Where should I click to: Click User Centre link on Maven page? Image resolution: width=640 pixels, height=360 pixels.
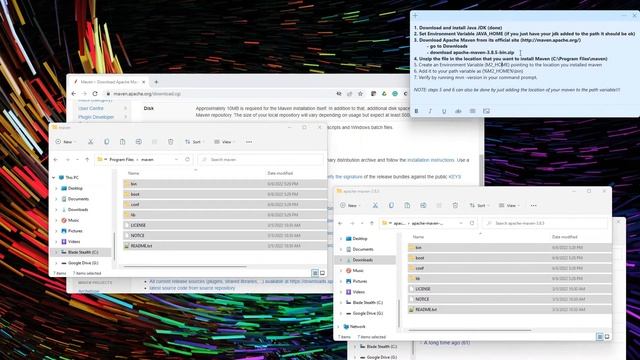tap(91, 108)
